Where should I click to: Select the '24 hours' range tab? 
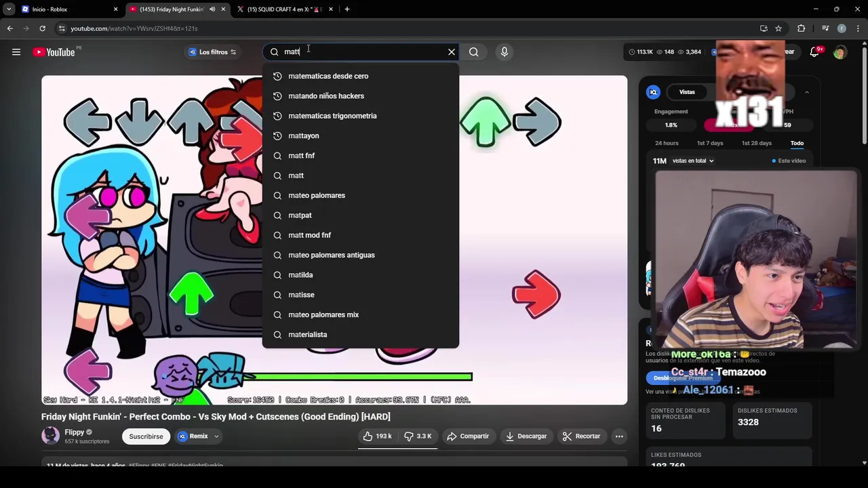pyautogui.click(x=667, y=143)
